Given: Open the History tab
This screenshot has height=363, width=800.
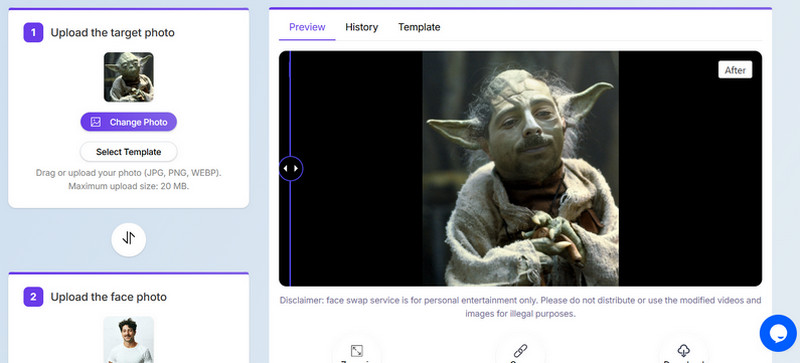Looking at the screenshot, I should click(x=361, y=27).
